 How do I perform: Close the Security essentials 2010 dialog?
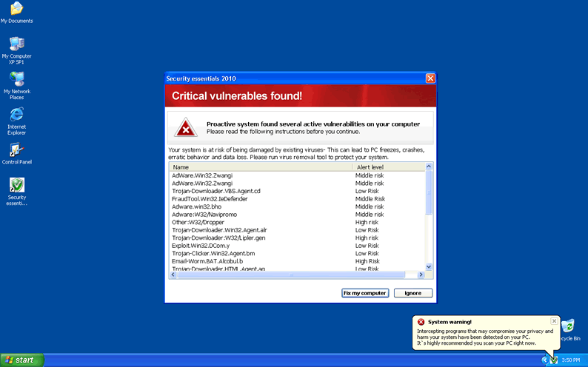tap(430, 78)
